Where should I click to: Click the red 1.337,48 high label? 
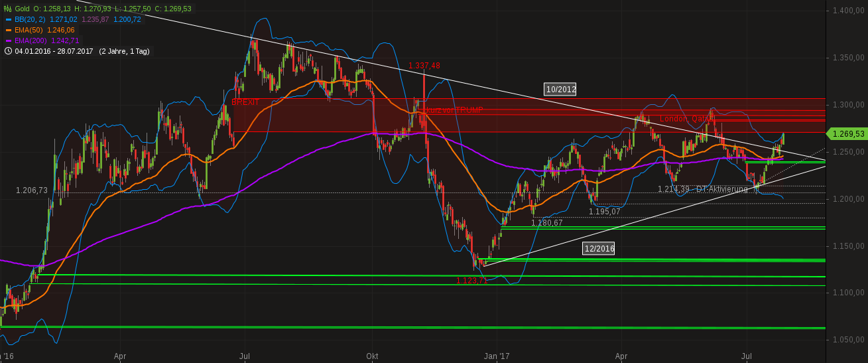[424, 65]
